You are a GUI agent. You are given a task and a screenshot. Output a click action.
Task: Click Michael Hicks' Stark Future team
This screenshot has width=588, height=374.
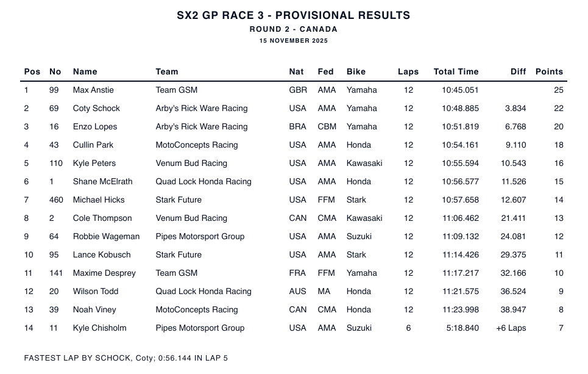pyautogui.click(x=179, y=200)
